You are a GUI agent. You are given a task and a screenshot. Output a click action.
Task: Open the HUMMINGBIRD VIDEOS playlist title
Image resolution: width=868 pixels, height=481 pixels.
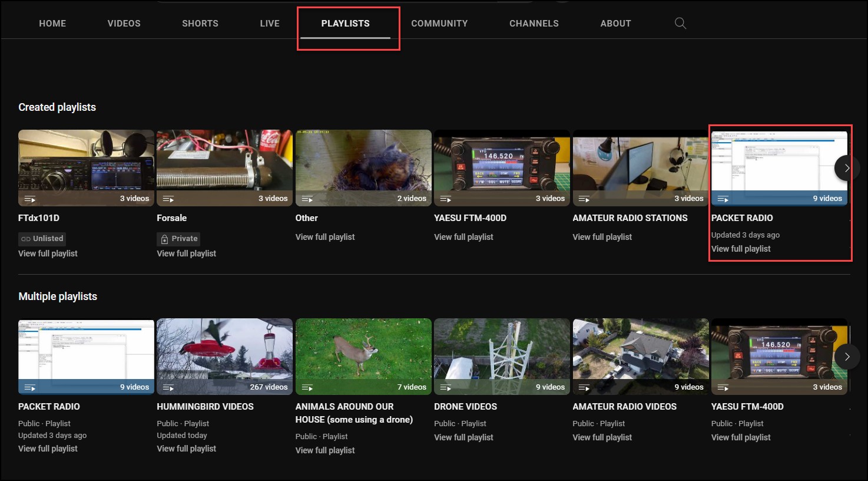pos(205,407)
